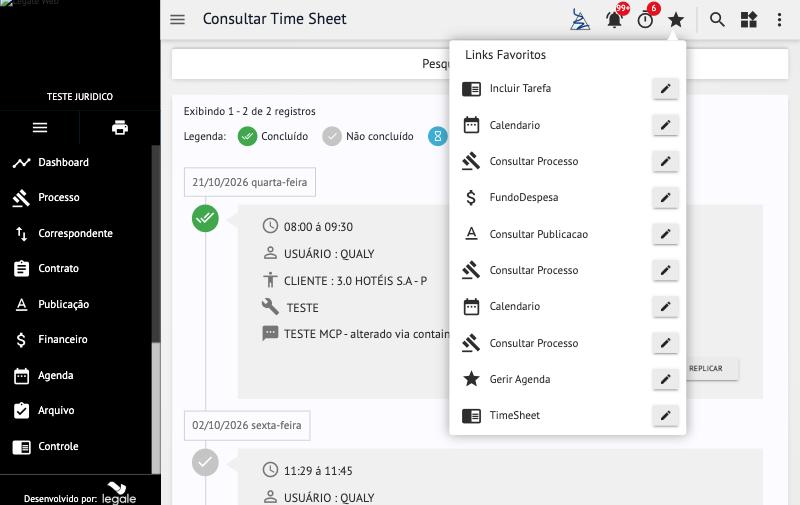Click the 11:29 á 11:45 time text
Viewport: 800px width, 505px height.
click(x=318, y=471)
